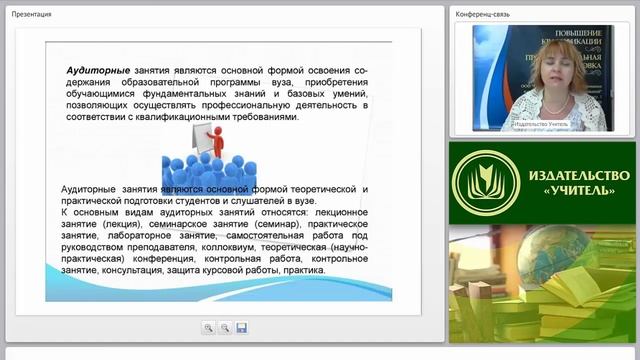This screenshot has height=360, width=640.
Task: Click the magnifier icon beside the save icon
Action: 225,328
